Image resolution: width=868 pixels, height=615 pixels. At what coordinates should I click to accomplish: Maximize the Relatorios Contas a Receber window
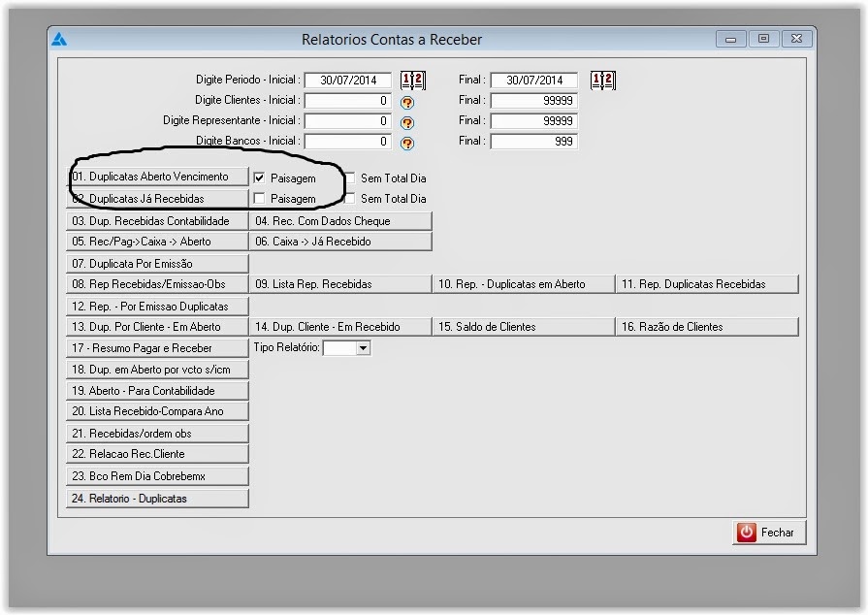(x=763, y=39)
